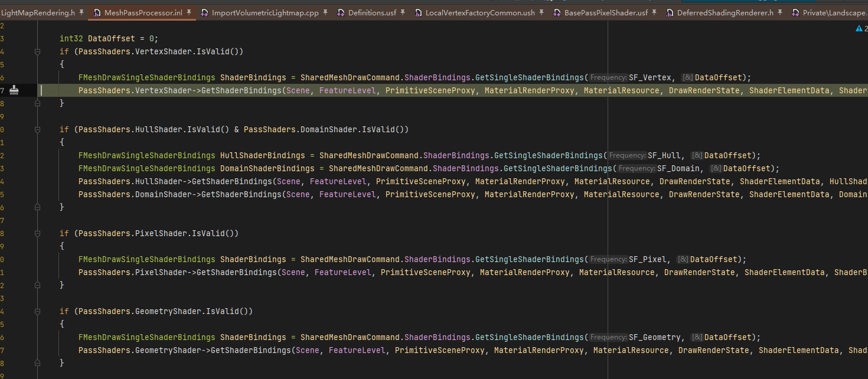The image size is (868, 379).
Task: Click the fold end marker of the VertexShader block
Action: pyautogui.click(x=37, y=103)
